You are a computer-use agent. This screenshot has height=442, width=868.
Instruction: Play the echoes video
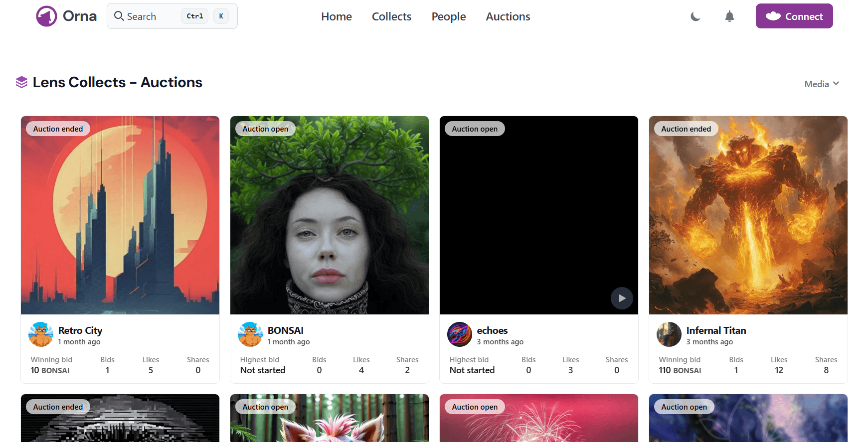622,298
